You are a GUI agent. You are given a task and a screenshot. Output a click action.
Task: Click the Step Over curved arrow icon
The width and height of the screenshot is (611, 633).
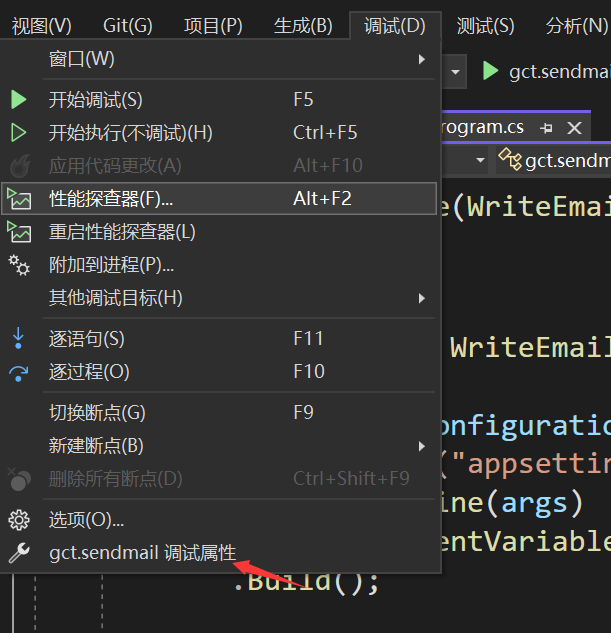(x=19, y=372)
